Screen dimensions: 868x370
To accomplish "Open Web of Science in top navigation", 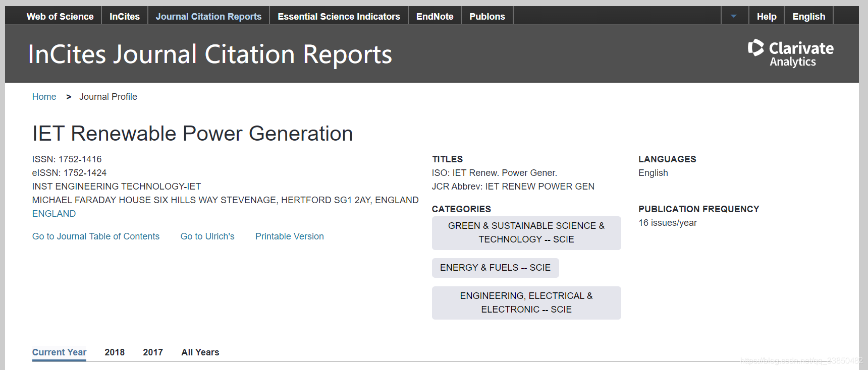I will [x=60, y=17].
